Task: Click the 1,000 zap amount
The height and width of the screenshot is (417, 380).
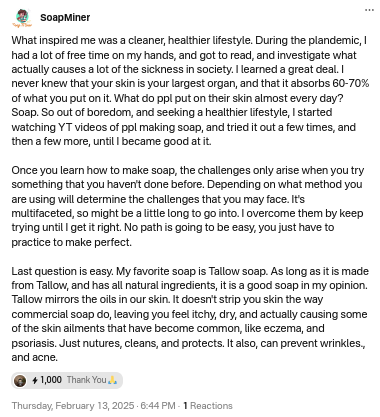Action: click(51, 380)
